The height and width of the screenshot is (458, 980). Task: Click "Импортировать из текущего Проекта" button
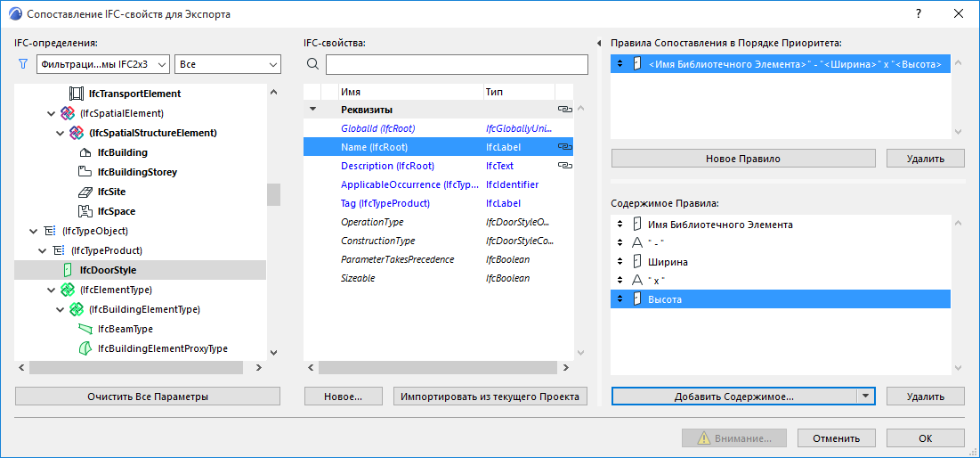click(x=490, y=397)
